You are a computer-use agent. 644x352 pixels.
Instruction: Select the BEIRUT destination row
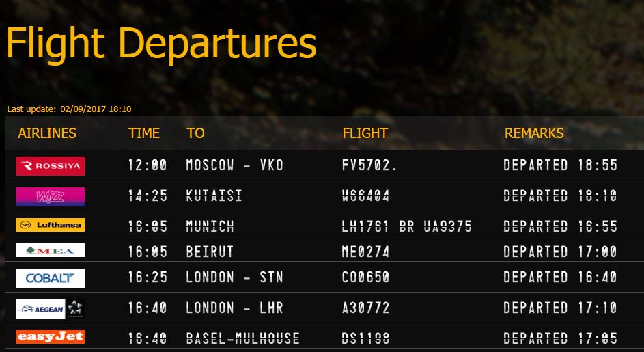pyautogui.click(x=210, y=252)
